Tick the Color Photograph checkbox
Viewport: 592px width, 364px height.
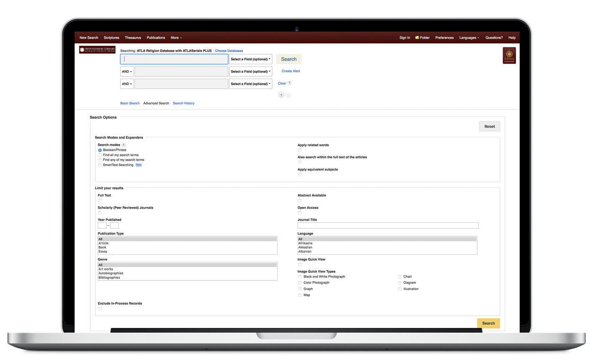tap(300, 283)
